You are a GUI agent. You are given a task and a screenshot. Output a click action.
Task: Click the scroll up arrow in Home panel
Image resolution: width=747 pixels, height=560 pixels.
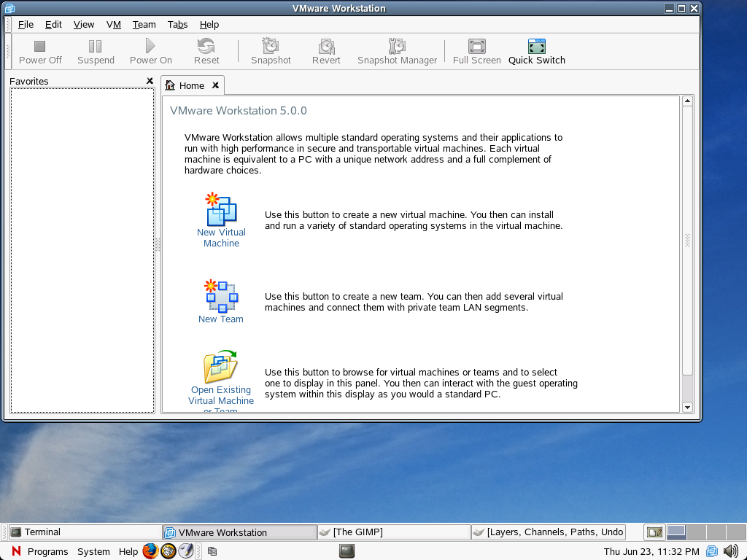(686, 101)
